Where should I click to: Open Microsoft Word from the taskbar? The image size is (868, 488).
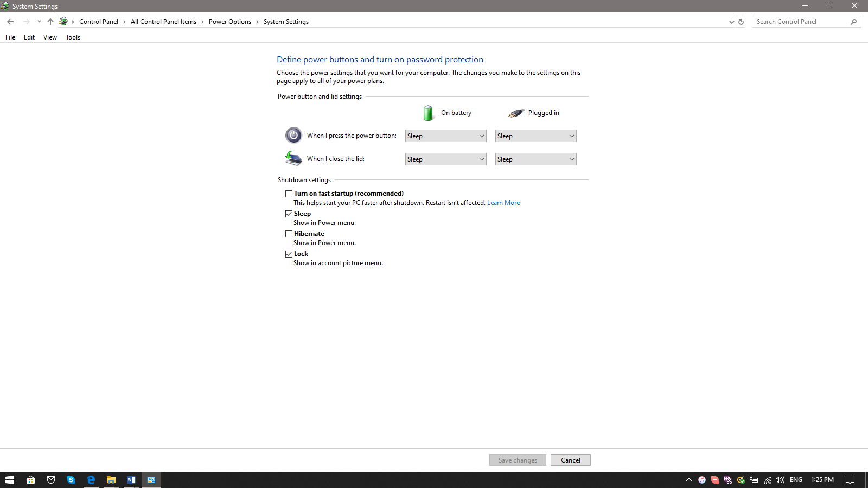[131, 480]
